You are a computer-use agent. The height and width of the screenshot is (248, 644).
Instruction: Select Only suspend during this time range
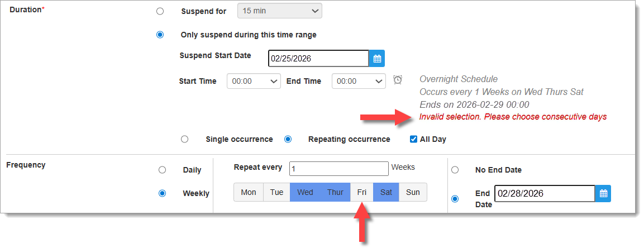coord(160,35)
